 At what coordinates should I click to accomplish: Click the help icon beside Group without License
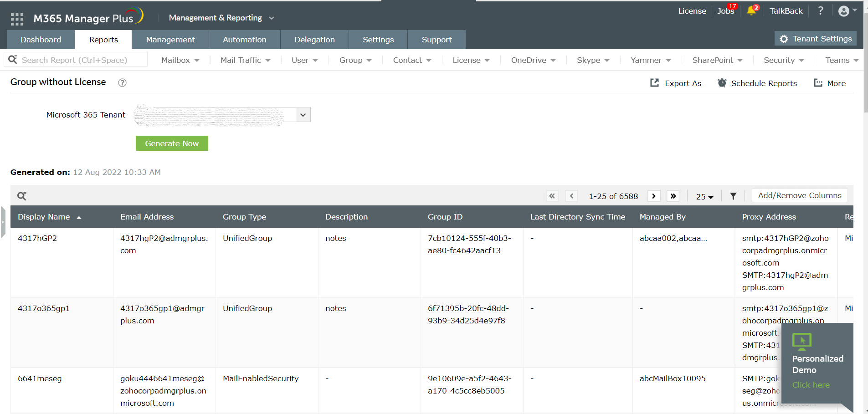[122, 82]
